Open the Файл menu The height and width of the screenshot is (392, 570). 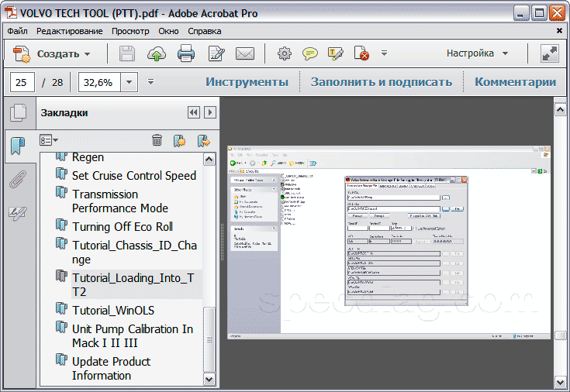coord(17,31)
